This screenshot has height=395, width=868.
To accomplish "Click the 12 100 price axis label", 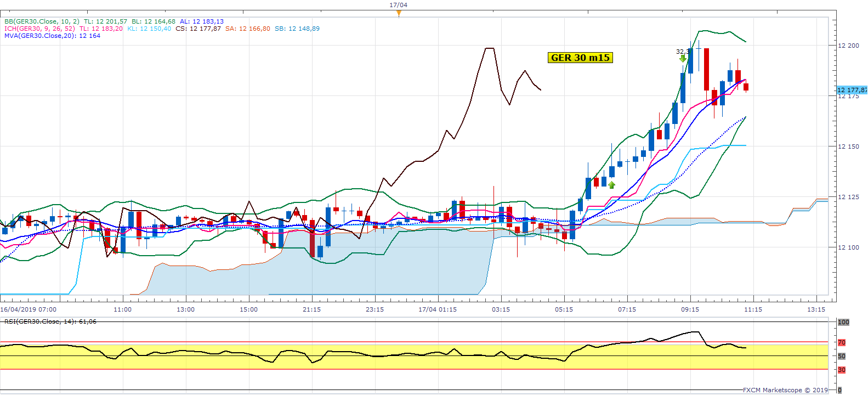I will (848, 247).
